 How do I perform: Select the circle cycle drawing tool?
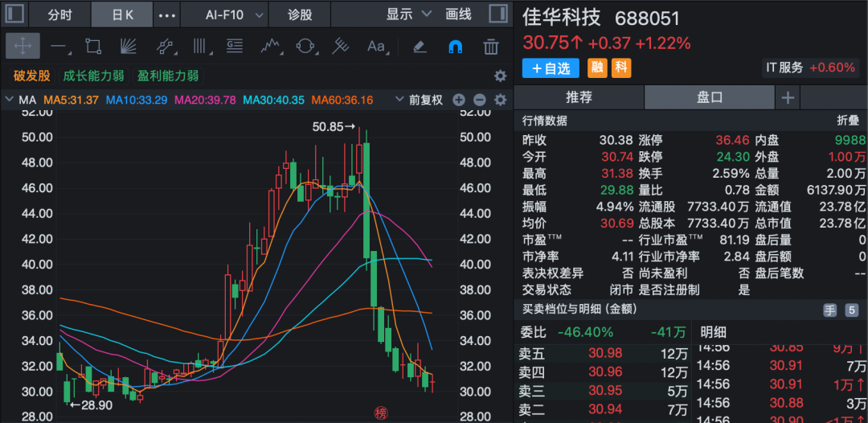[x=305, y=47]
